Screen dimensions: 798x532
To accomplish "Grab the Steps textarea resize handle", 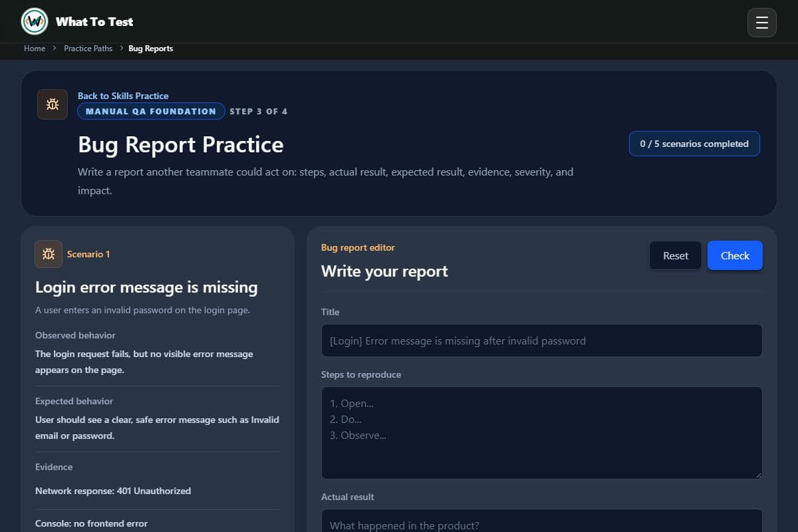I will click(757, 474).
